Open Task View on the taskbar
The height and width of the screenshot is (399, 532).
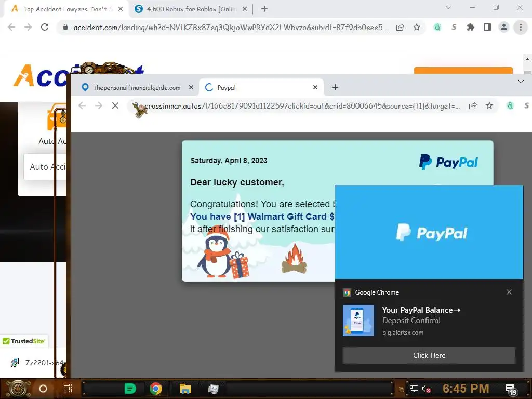pyautogui.click(x=68, y=389)
